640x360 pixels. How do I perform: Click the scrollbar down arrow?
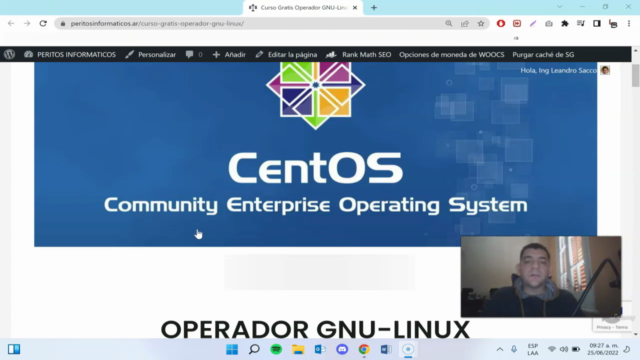[x=636, y=334]
